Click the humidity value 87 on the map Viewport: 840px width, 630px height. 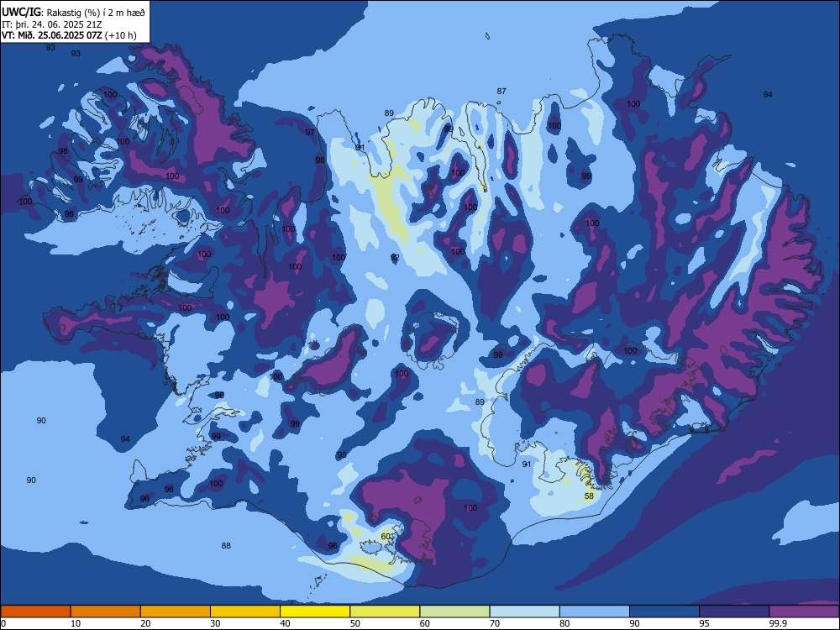501,91
